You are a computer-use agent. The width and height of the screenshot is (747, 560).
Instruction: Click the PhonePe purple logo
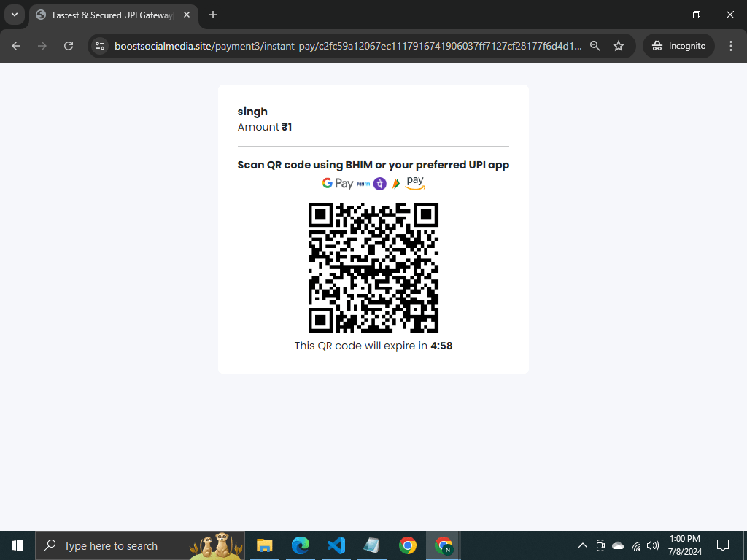click(x=379, y=183)
